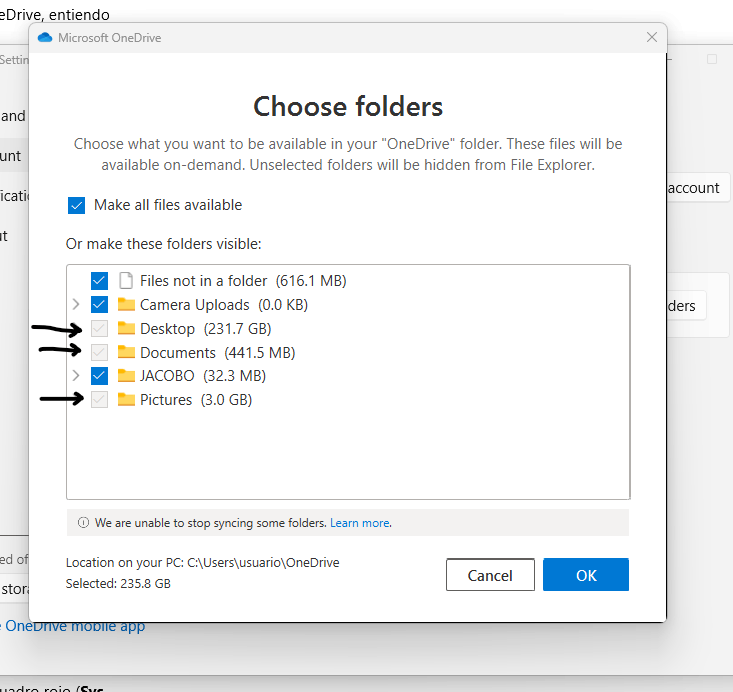Close the Microsoft OneDrive dialog
Screen dimensions: 733x692
pos(652,37)
